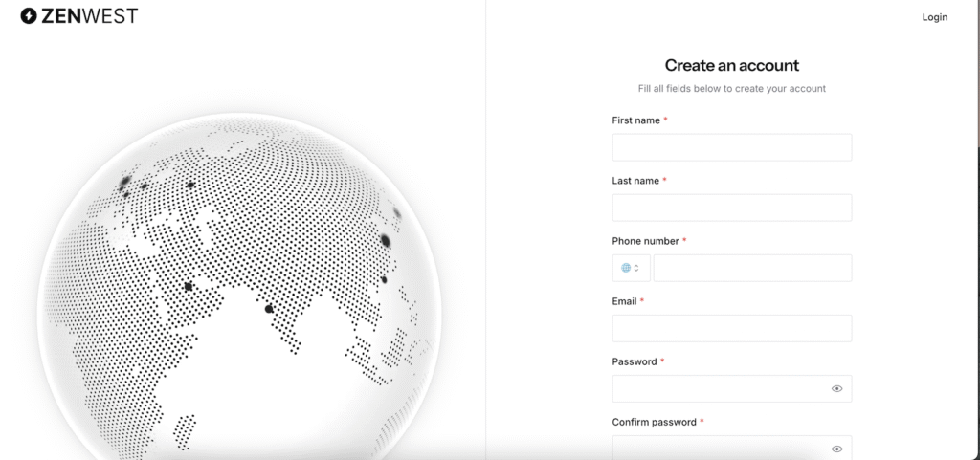
Task: Focus the Email input field
Action: coord(732,328)
